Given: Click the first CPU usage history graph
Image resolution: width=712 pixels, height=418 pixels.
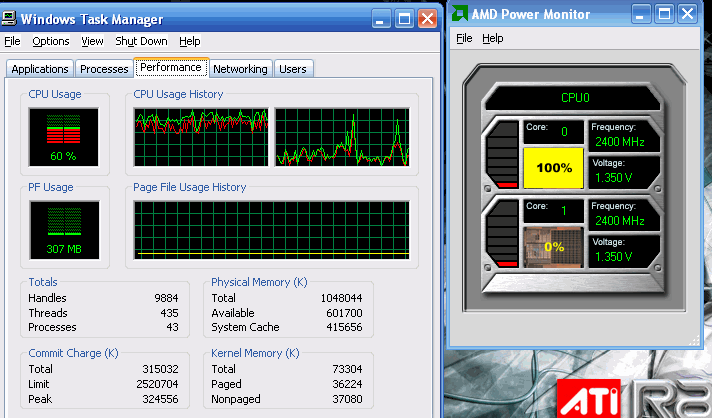Looking at the screenshot, I should (x=201, y=137).
